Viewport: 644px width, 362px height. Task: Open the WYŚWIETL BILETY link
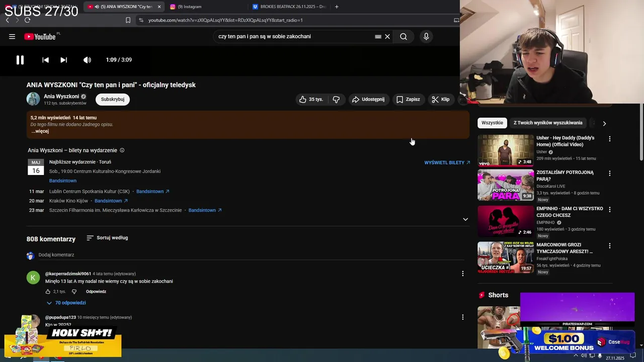pyautogui.click(x=447, y=163)
